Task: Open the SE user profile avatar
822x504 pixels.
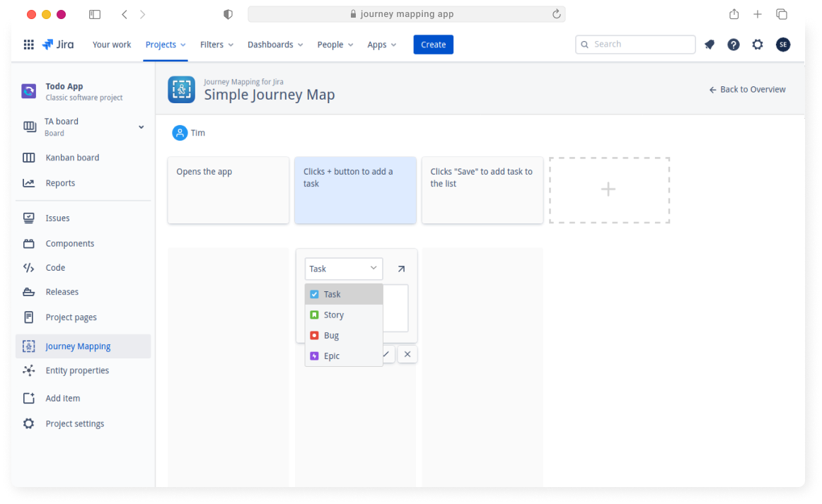Action: click(x=783, y=45)
